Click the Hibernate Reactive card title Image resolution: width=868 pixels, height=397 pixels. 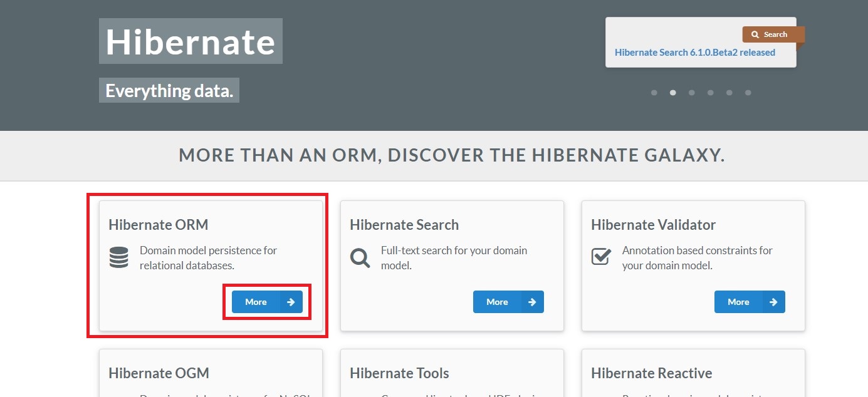(x=652, y=373)
